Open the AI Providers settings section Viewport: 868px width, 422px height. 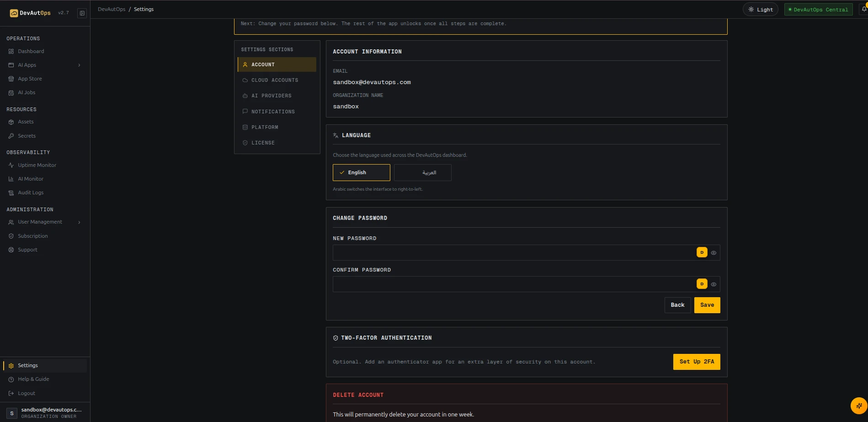277,96
